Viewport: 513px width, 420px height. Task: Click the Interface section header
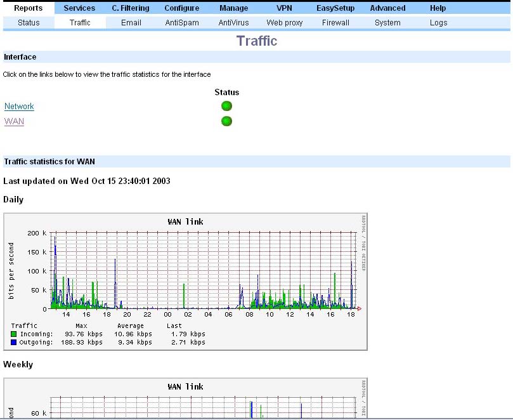(256, 57)
